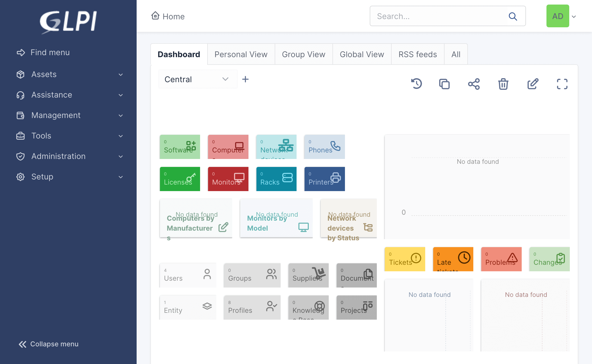Open the share dashboard icon
This screenshot has width=592, height=364.
(x=474, y=84)
